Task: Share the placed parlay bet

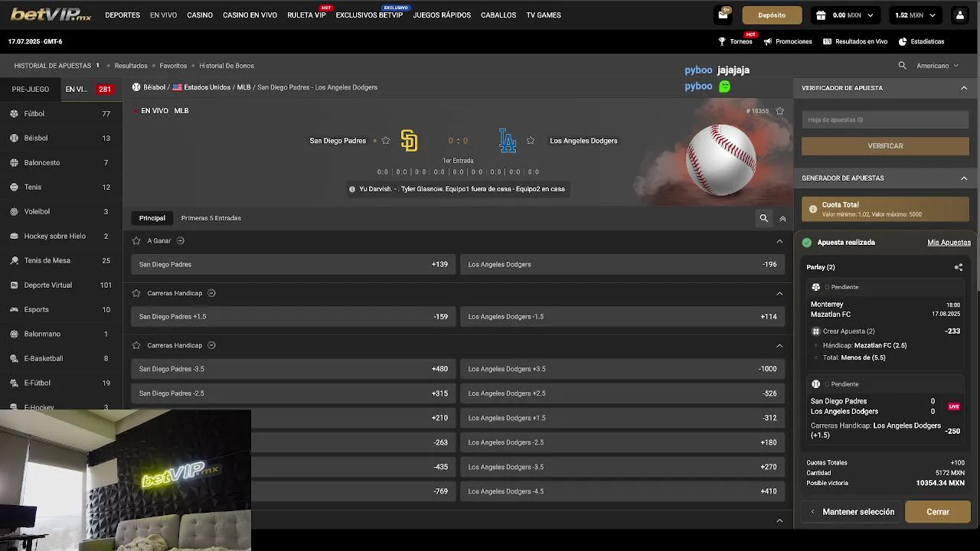Action: (959, 267)
